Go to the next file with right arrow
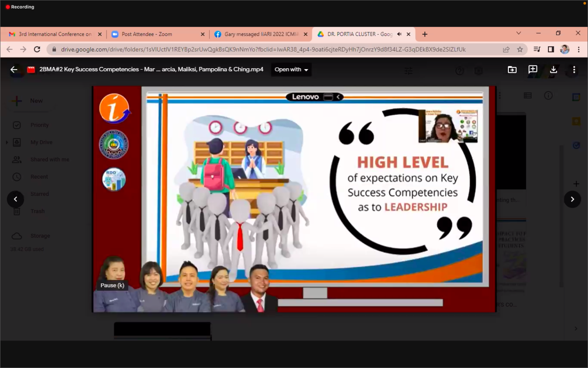The image size is (588, 368). point(572,199)
